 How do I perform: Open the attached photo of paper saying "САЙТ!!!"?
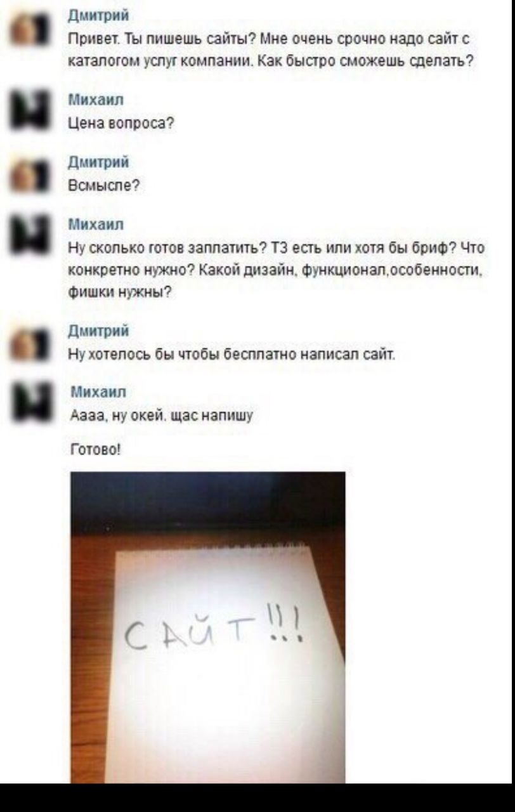pos(207,627)
